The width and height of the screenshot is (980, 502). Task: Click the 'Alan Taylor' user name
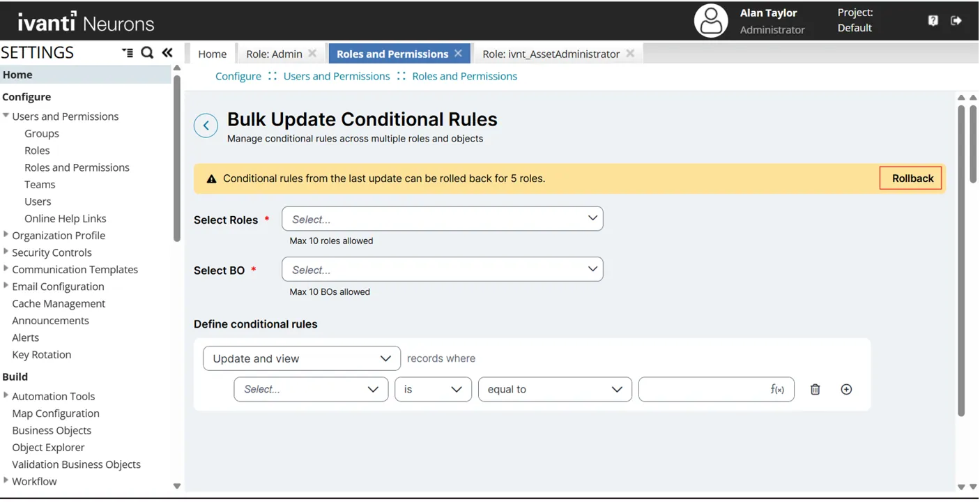point(768,13)
